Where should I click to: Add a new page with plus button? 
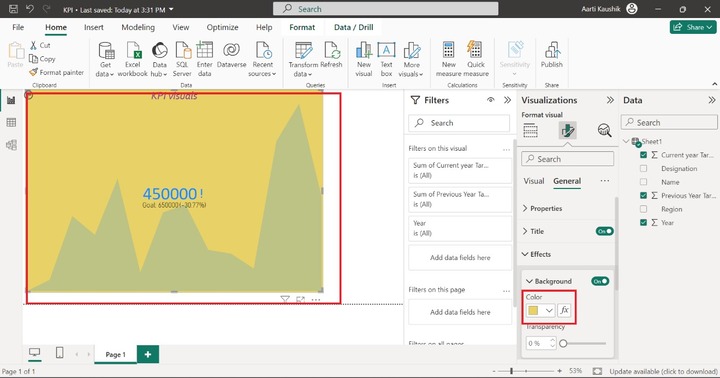tap(148, 354)
